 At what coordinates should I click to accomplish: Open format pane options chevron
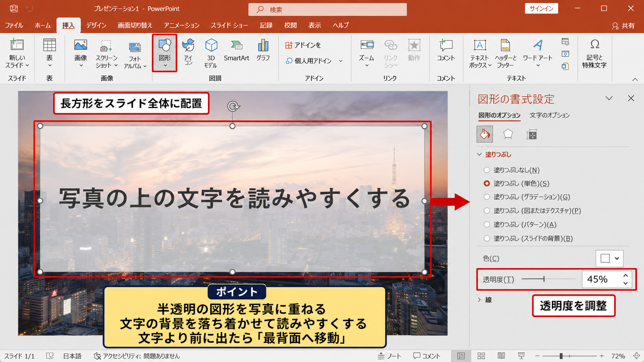pos(609,98)
